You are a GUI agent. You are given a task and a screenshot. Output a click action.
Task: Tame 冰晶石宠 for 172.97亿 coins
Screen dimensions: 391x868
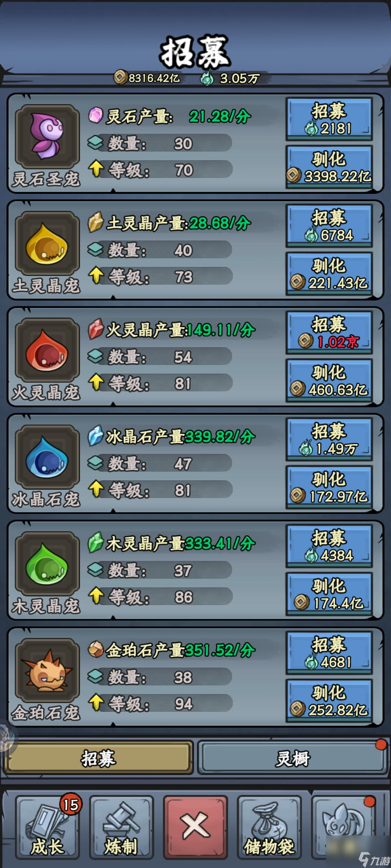tap(329, 487)
